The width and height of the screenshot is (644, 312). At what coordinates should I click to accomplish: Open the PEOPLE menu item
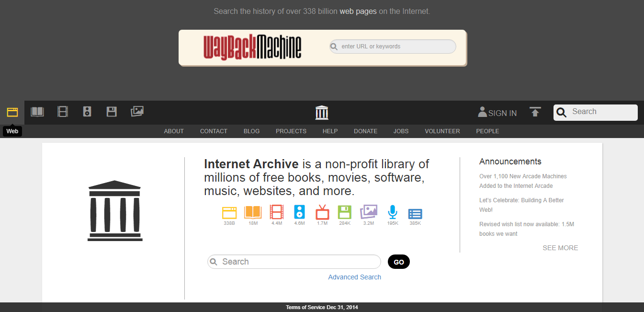tap(487, 131)
